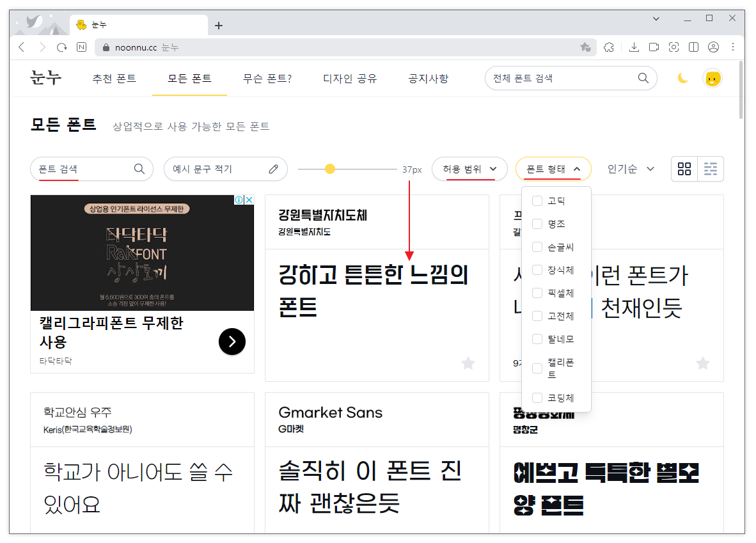Viewport: 756px width, 543px height.
Task: Check the 코딩체 font type box
Action: [x=537, y=398]
